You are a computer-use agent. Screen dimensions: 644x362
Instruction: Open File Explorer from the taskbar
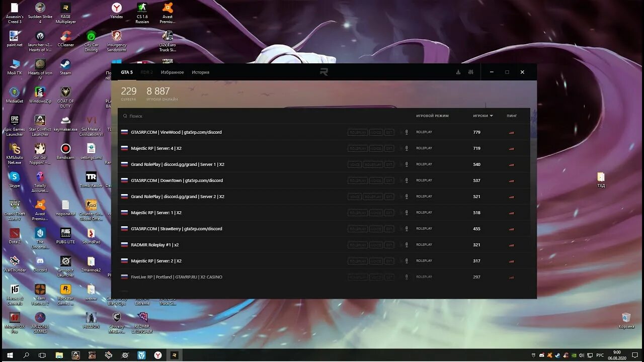click(x=59, y=355)
